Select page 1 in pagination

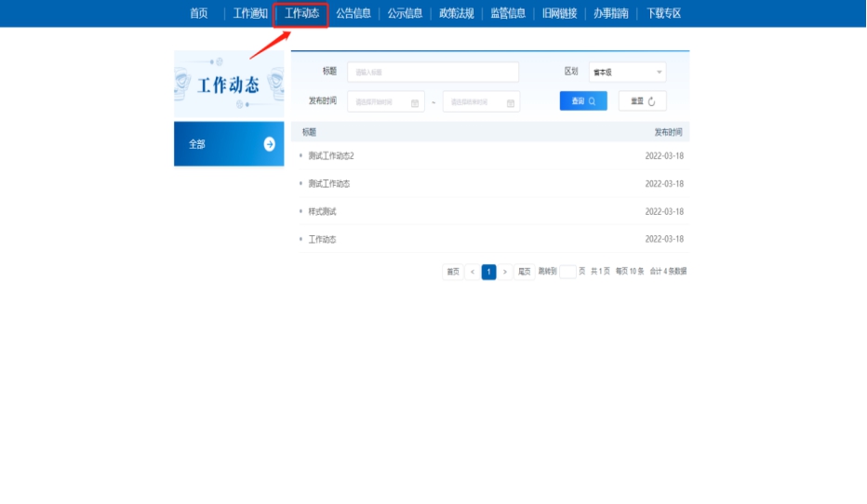488,272
